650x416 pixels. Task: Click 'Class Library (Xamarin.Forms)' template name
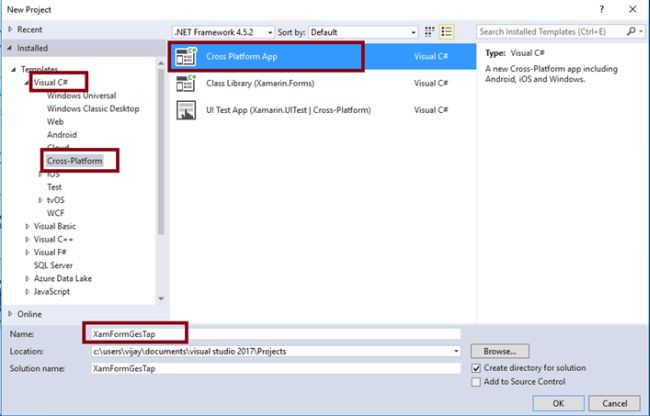coord(260,83)
